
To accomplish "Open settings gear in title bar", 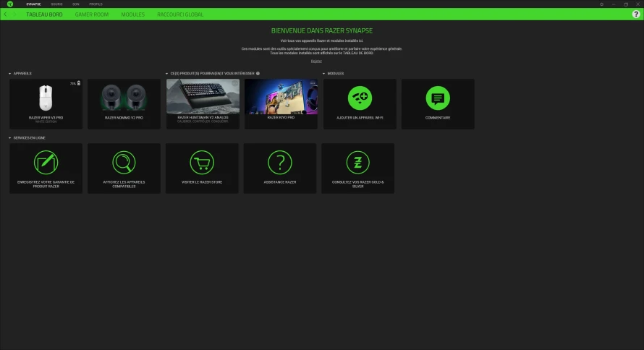I will click(602, 4).
